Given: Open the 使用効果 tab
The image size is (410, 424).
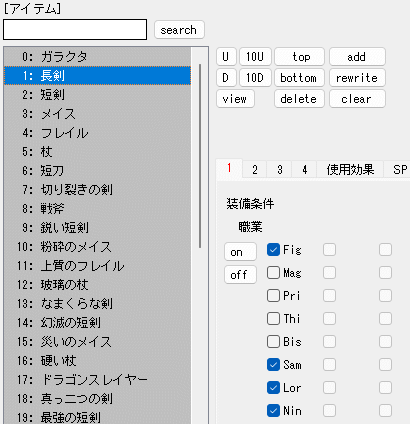Looking at the screenshot, I should [350, 170].
